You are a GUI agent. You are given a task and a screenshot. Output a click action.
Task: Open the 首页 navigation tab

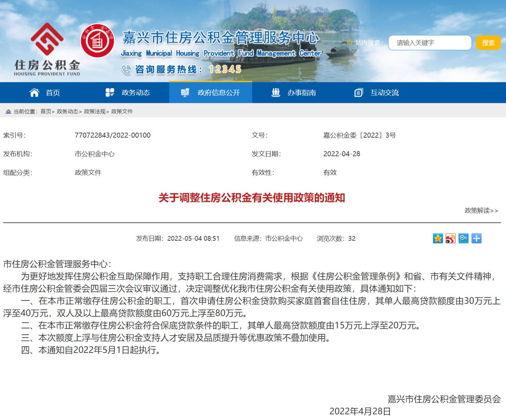coord(45,93)
